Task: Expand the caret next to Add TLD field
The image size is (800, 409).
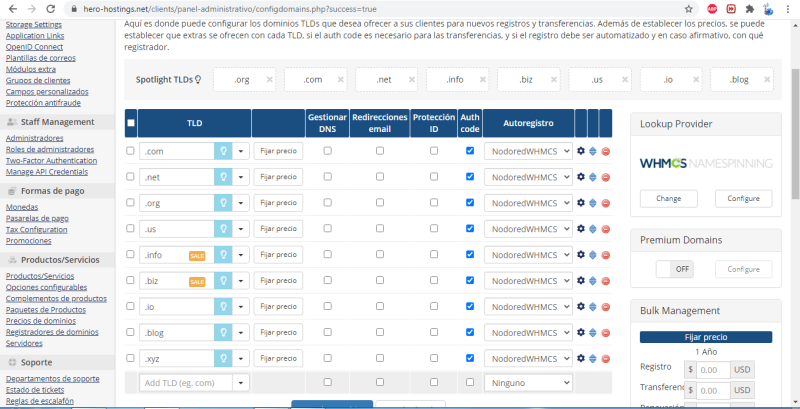Action: (241, 382)
